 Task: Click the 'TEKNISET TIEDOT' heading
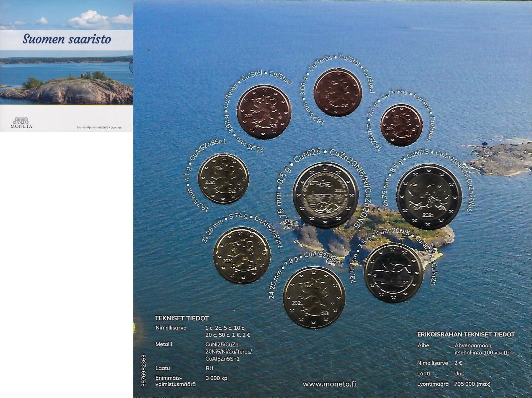click(182, 318)
